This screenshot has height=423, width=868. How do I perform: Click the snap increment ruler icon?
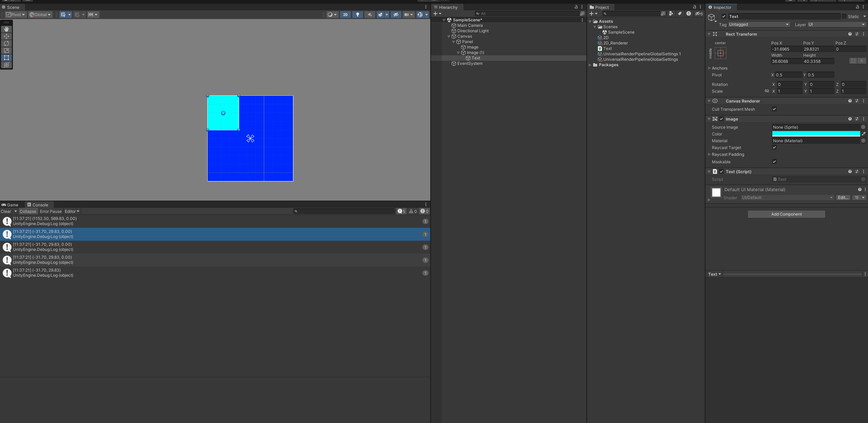click(91, 15)
